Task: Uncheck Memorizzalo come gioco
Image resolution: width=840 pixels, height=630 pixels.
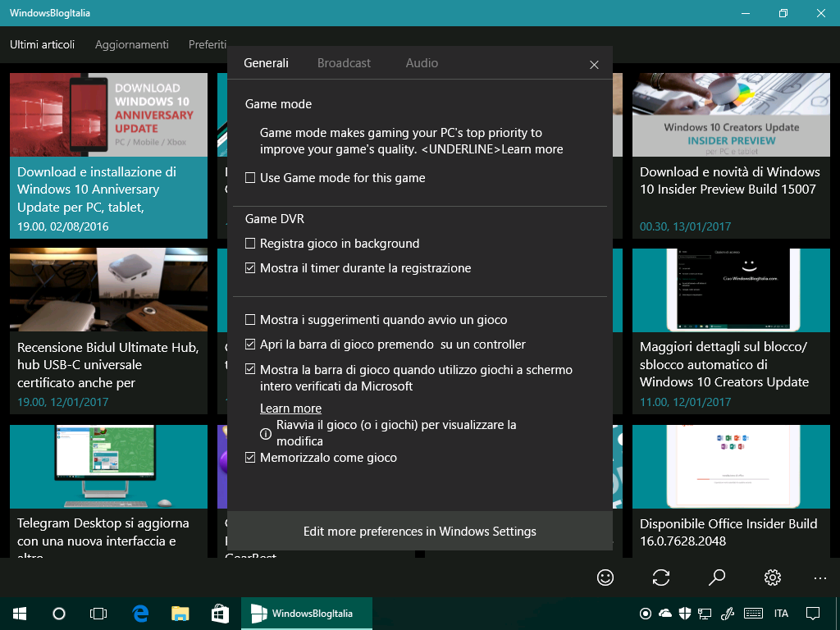Action: click(x=250, y=458)
